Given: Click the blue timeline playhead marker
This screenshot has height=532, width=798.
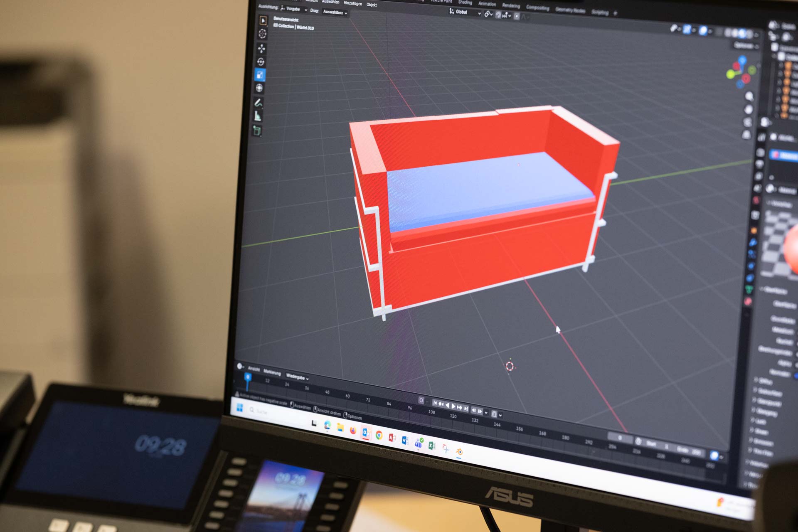Looking at the screenshot, I should 248,377.
